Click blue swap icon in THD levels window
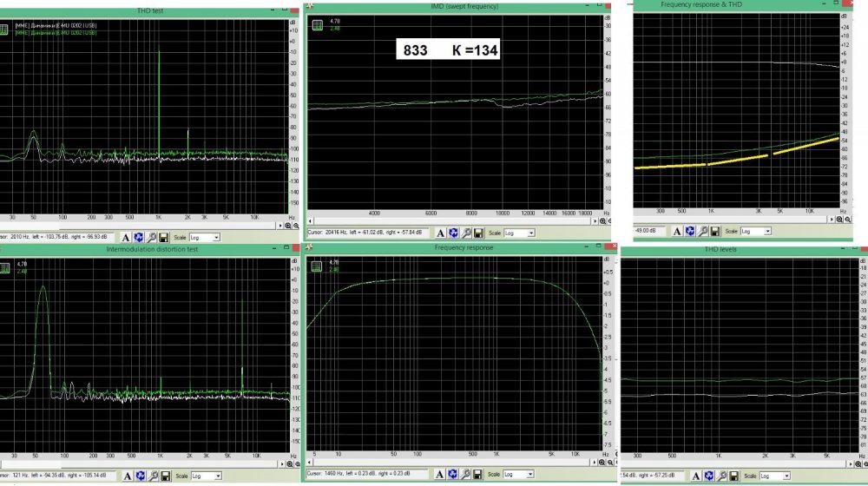868x486 pixels. pos(708,476)
